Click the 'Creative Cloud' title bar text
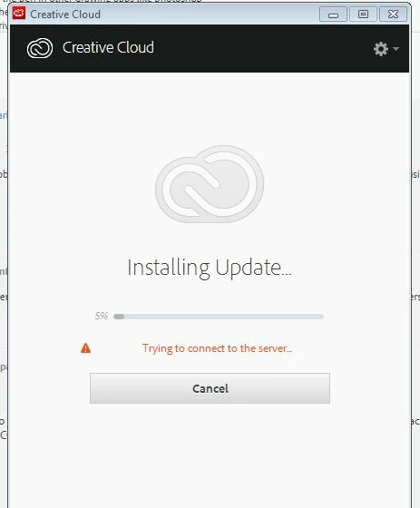 pyautogui.click(x=65, y=15)
